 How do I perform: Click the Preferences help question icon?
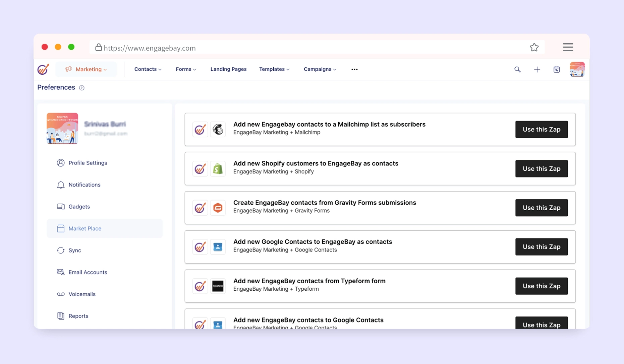81,88
